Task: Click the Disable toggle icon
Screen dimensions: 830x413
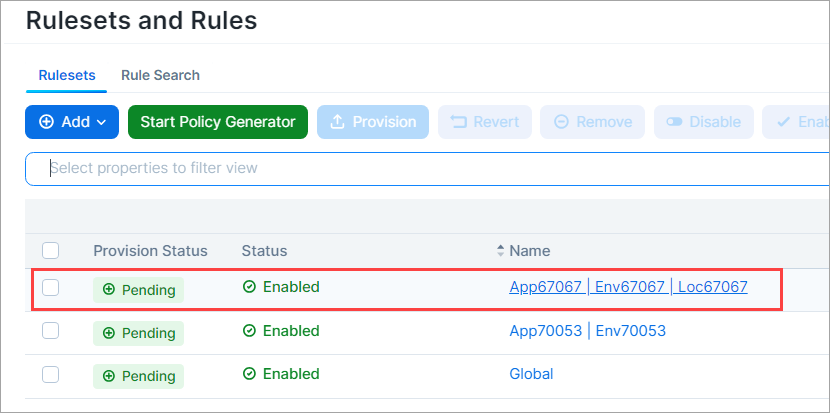Action: pyautogui.click(x=674, y=122)
